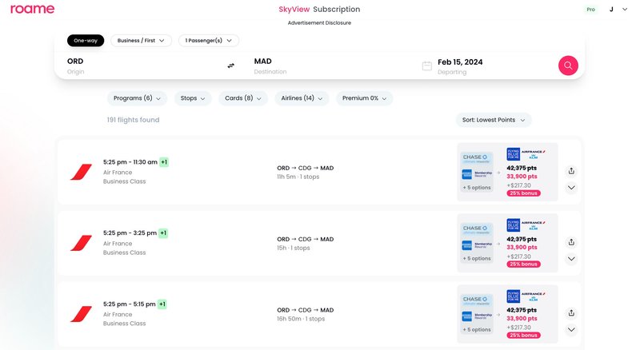The width and height of the screenshot is (644, 350).
Task: Click '+ 5 options' on first flight
Action: click(476, 188)
